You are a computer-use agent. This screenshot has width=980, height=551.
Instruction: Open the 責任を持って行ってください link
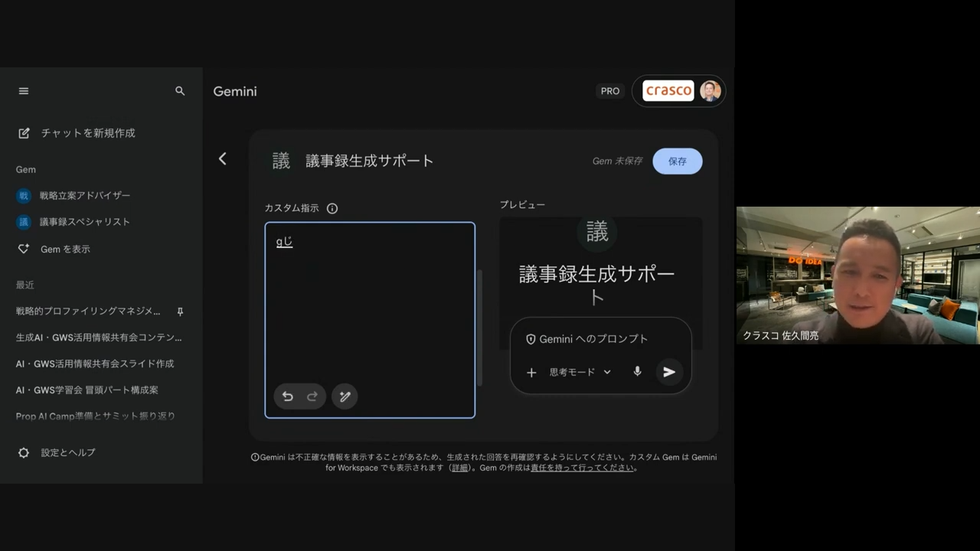click(583, 468)
